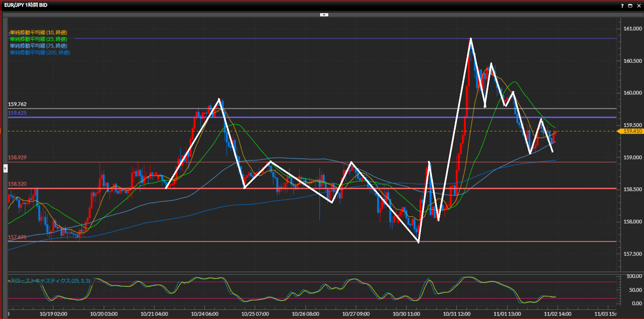Click the 158.520 red line label

(17, 184)
